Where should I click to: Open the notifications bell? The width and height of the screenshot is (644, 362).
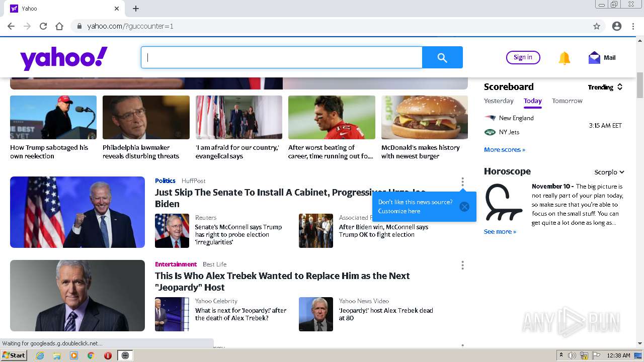click(564, 58)
